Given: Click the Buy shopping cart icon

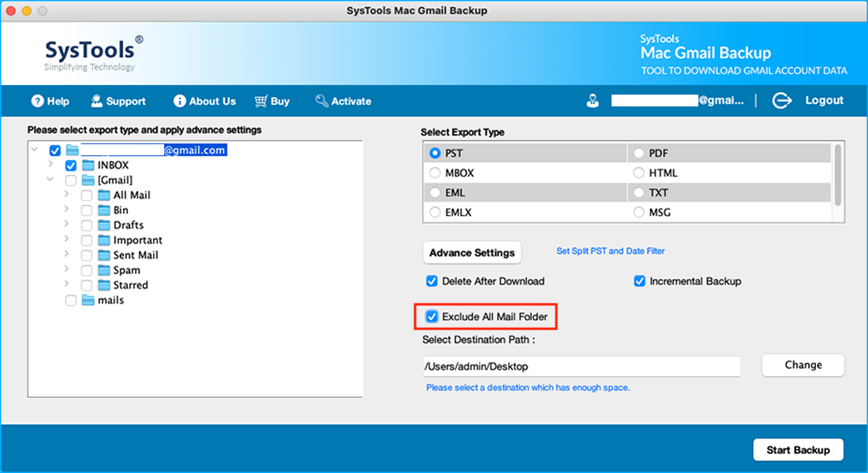Looking at the screenshot, I should pos(260,101).
